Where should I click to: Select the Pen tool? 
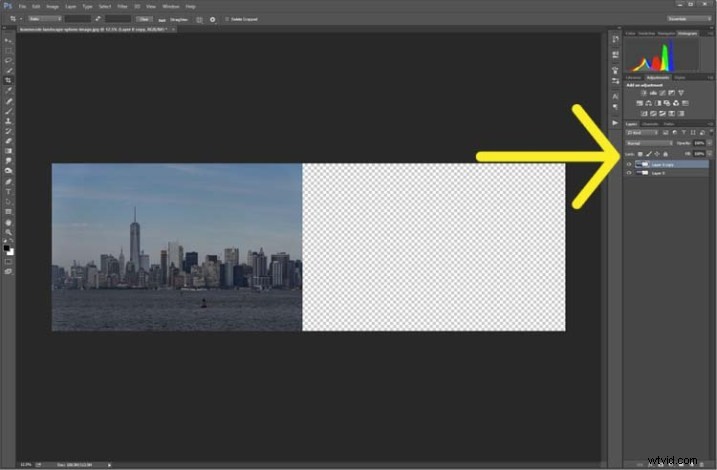point(8,182)
